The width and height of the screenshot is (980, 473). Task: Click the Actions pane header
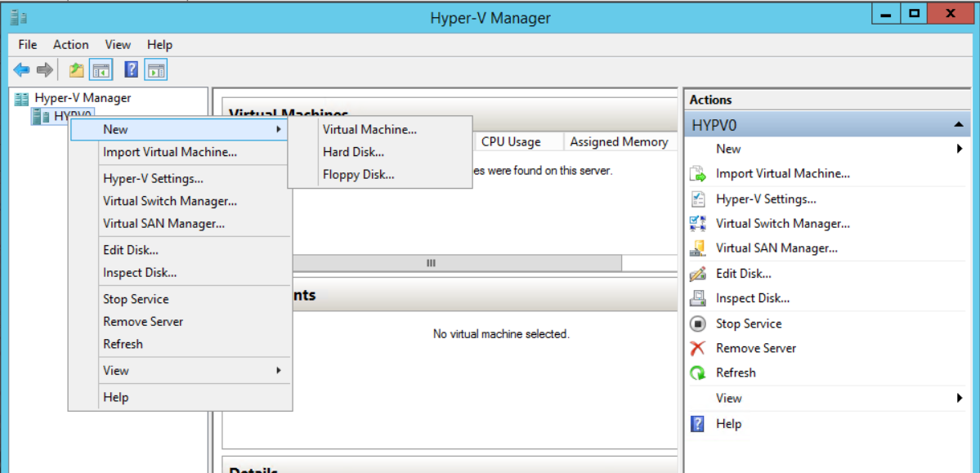pyautogui.click(x=828, y=100)
